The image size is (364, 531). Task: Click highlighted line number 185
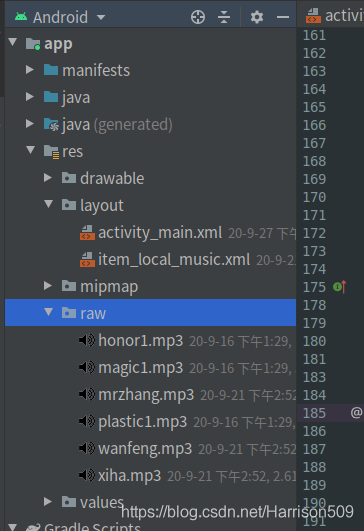pyautogui.click(x=314, y=413)
